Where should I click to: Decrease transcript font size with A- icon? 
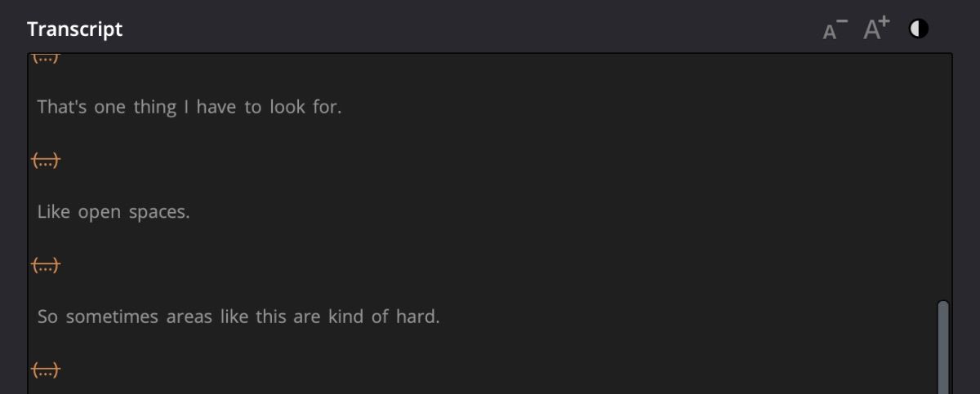tap(835, 30)
